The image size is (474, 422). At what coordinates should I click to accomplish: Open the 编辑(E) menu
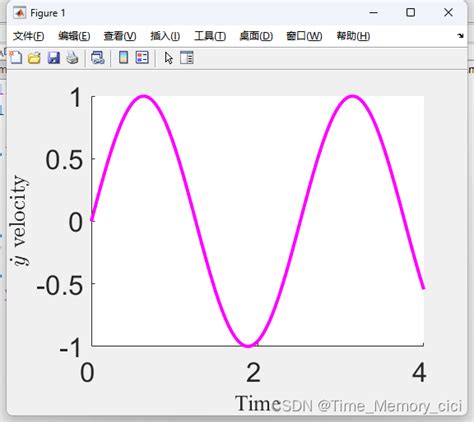coord(74,36)
